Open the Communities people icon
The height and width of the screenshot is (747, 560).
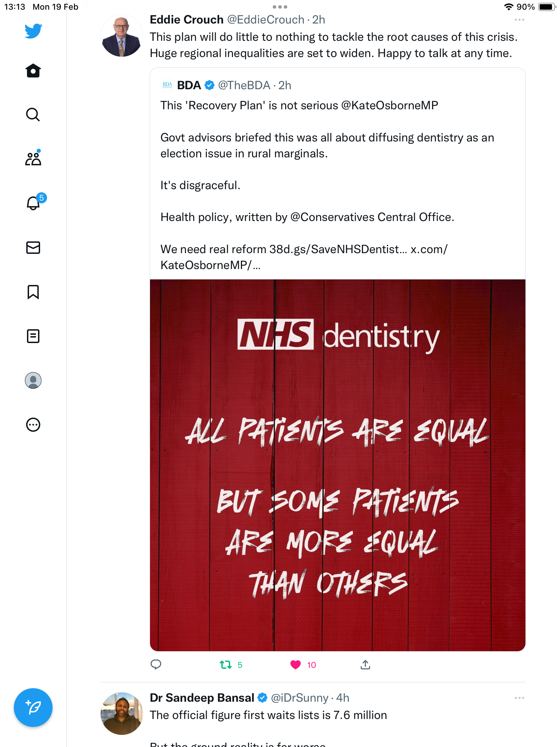pos(33,158)
